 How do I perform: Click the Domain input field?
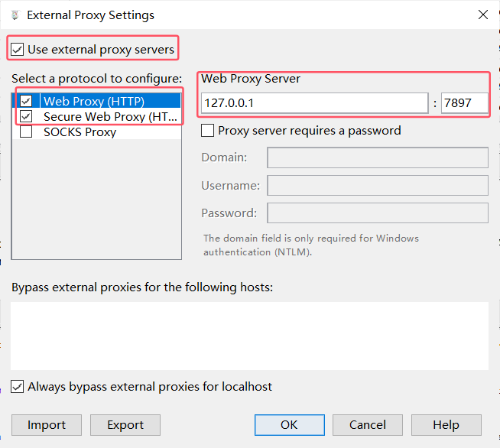(377, 157)
